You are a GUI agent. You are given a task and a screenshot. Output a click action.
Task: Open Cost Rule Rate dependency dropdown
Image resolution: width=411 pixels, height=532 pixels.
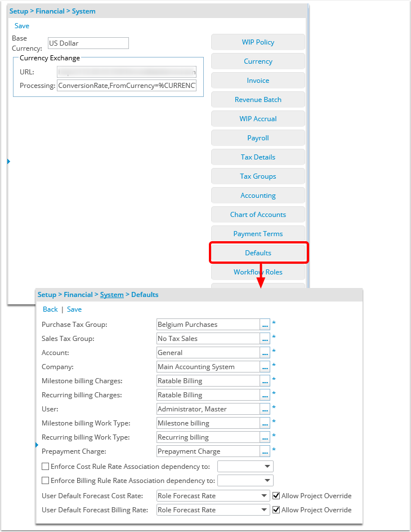click(245, 467)
